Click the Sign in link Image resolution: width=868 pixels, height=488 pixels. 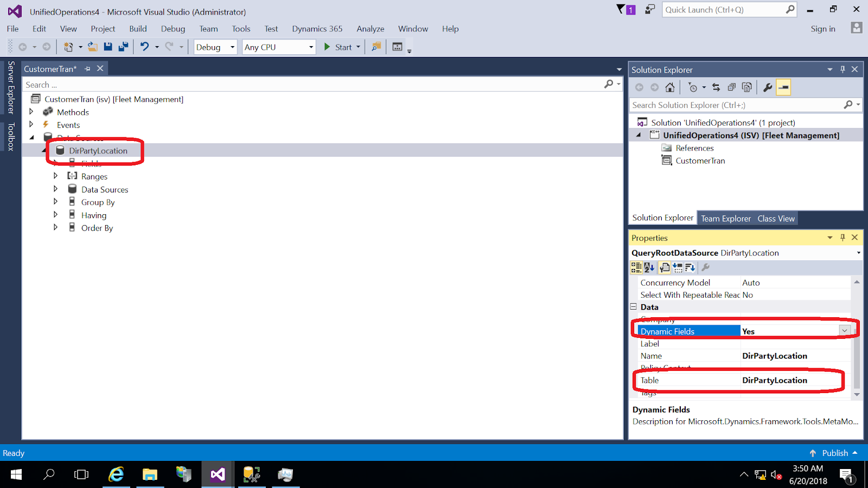(x=823, y=29)
